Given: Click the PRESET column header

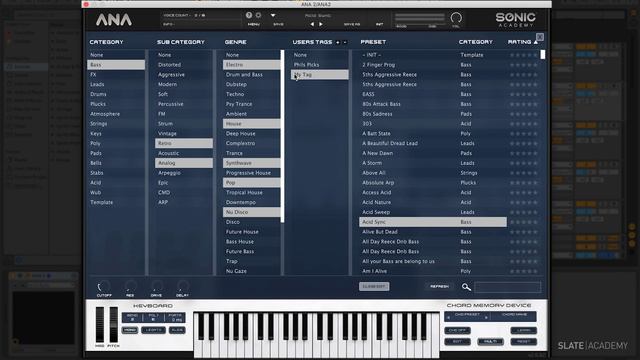Looking at the screenshot, I should [x=373, y=42].
